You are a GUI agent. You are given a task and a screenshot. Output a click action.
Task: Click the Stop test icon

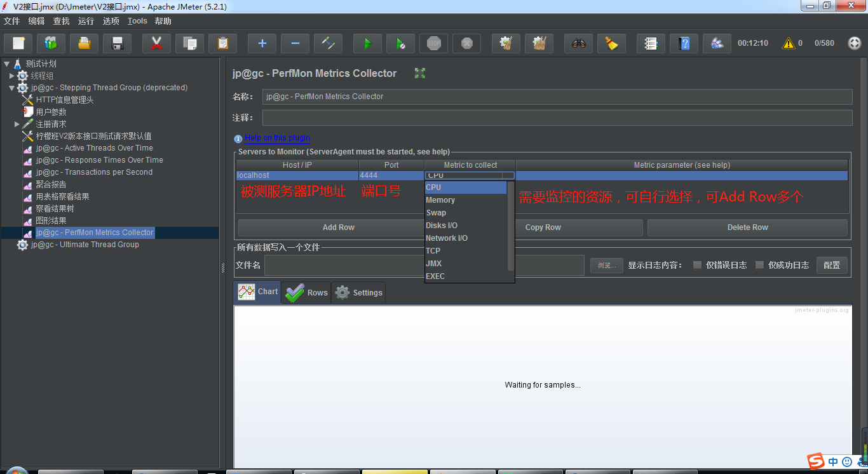433,43
